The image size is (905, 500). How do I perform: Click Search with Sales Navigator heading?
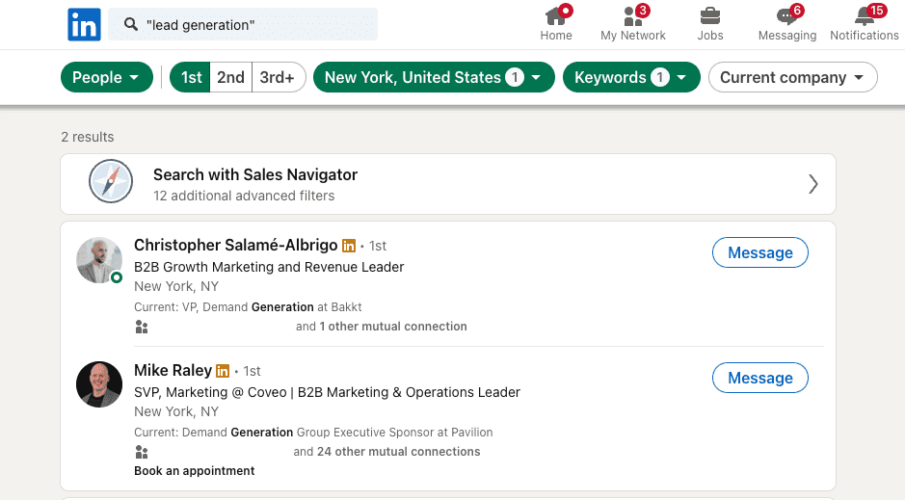[255, 174]
